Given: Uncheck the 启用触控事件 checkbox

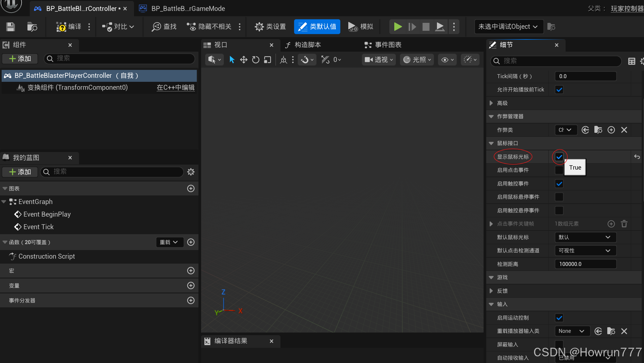Looking at the screenshot, I should click(559, 183).
